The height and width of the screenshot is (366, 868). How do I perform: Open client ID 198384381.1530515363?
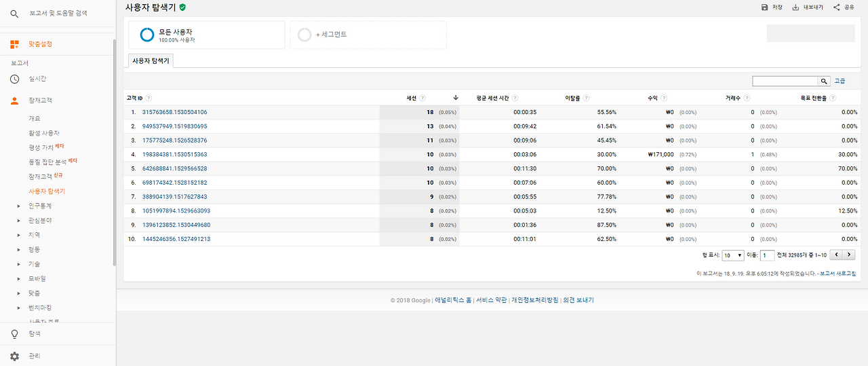coord(175,154)
